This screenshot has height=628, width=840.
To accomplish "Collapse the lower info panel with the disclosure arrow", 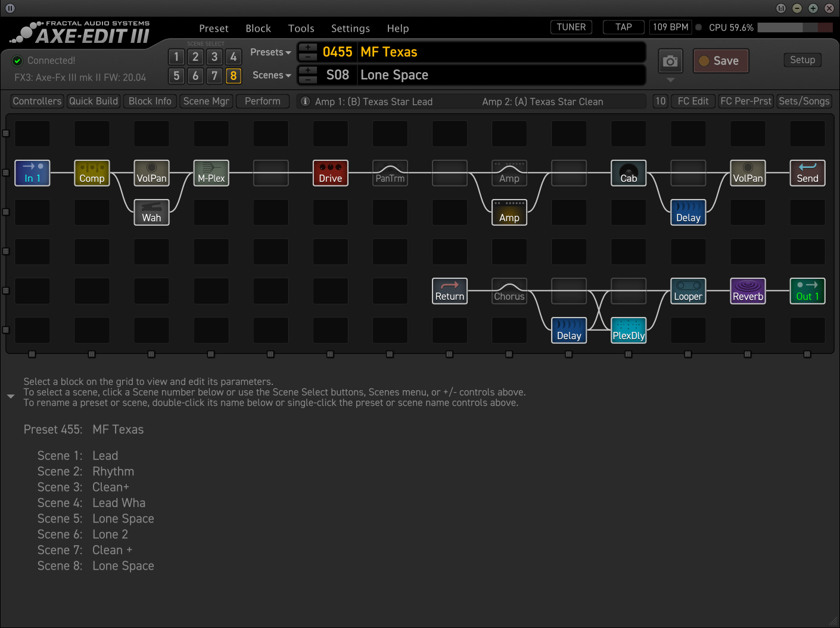I will (11, 396).
